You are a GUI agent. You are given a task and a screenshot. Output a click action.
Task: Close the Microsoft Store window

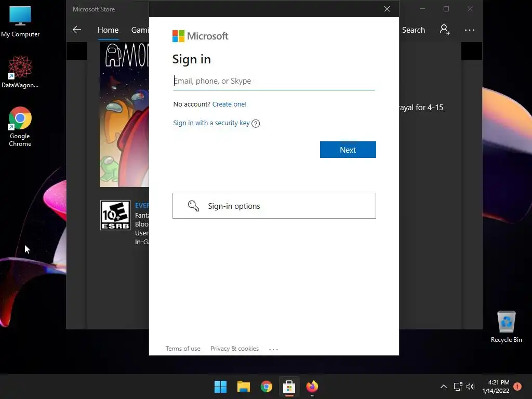(x=470, y=9)
